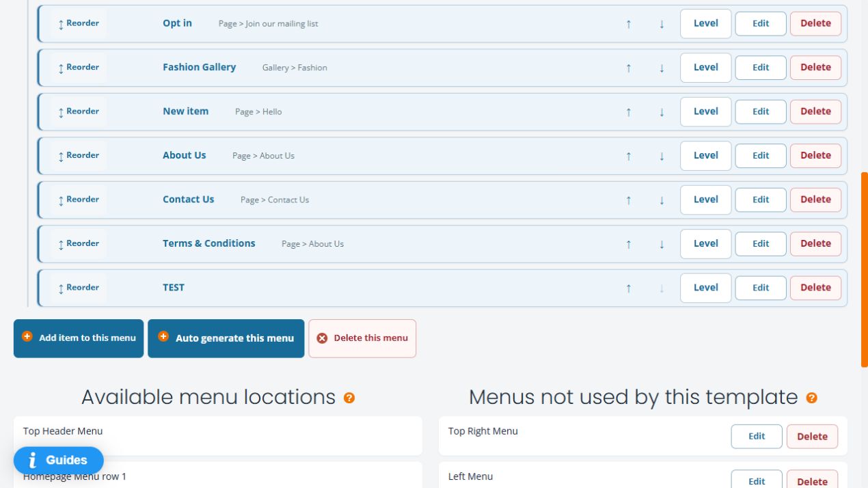Click Delete this menu button

pyautogui.click(x=362, y=338)
